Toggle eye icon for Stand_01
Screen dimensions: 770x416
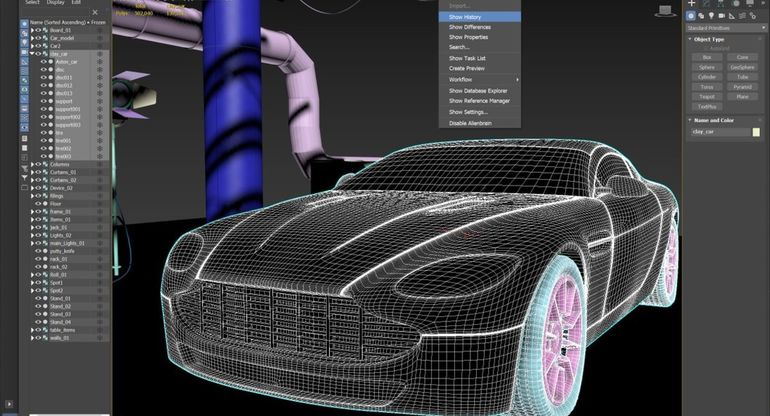pyautogui.click(x=38, y=298)
